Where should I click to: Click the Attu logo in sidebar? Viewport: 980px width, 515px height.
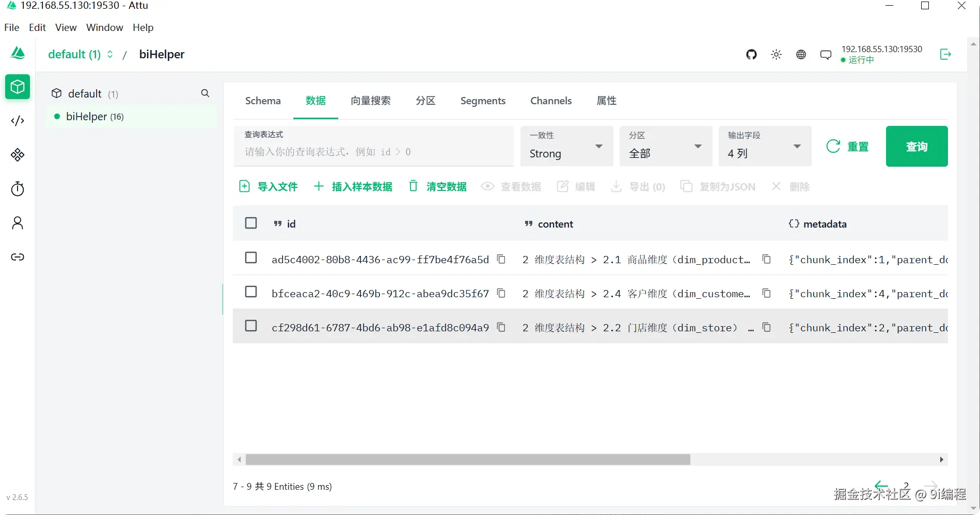pyautogui.click(x=18, y=53)
